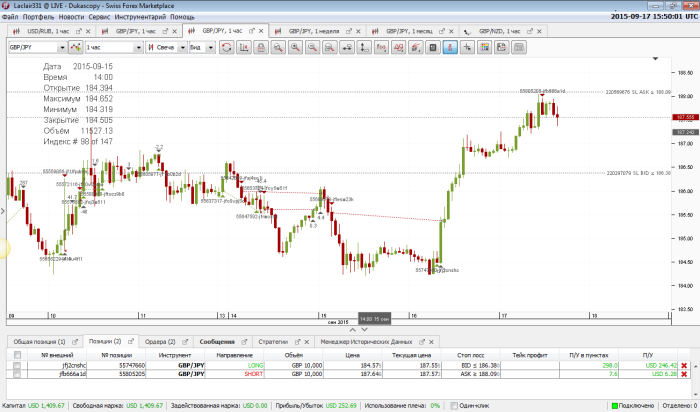Click the 187.555 price label on axis
The width and height of the screenshot is (700, 412).
click(x=685, y=117)
